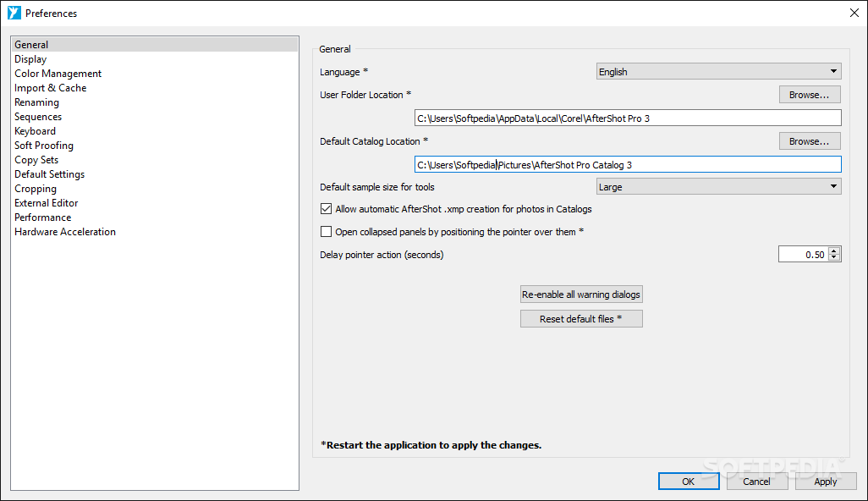
Task: Close the Preferences dialog window
Action: point(854,13)
